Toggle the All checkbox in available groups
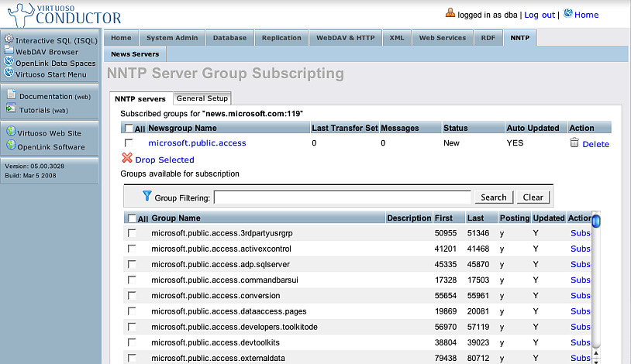 pos(133,218)
